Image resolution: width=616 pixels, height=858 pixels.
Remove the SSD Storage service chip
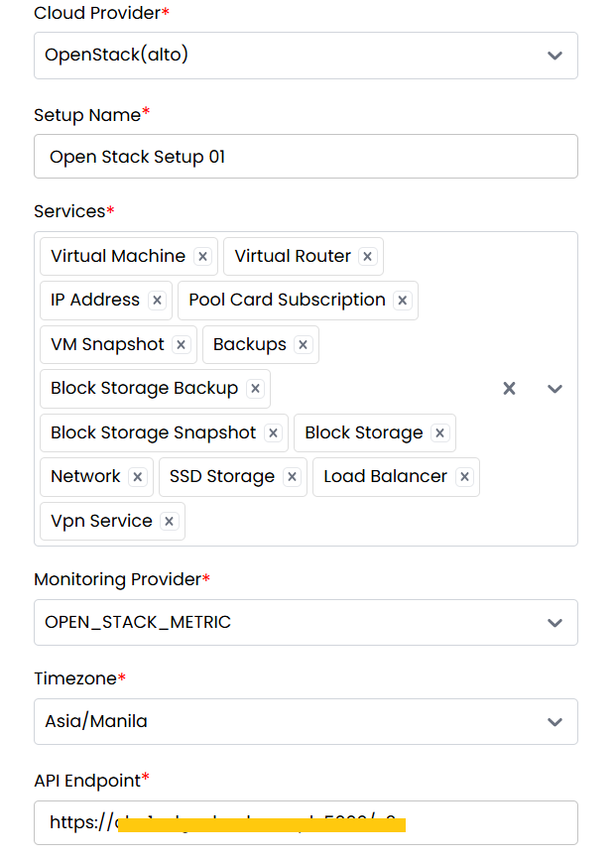[292, 477]
